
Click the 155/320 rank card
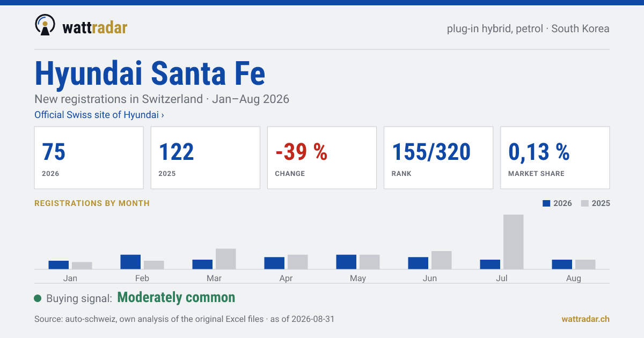click(x=438, y=158)
